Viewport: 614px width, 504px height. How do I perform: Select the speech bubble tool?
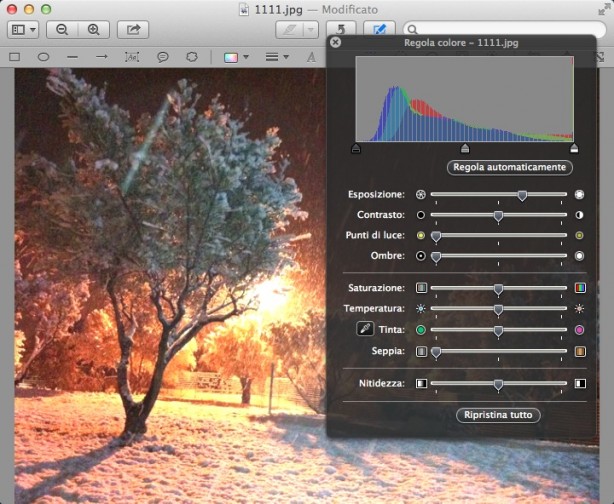pyautogui.click(x=163, y=57)
